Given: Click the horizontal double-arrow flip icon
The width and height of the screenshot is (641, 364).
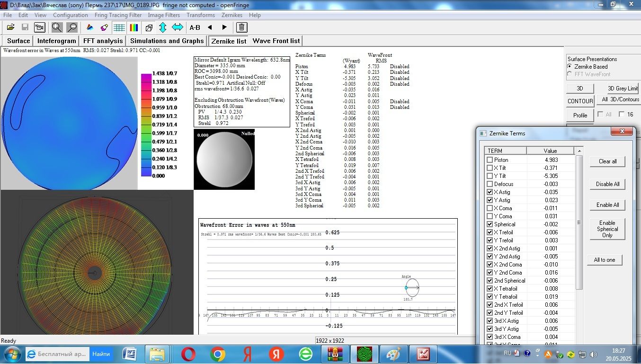Looking at the screenshot, I should [x=178, y=27].
